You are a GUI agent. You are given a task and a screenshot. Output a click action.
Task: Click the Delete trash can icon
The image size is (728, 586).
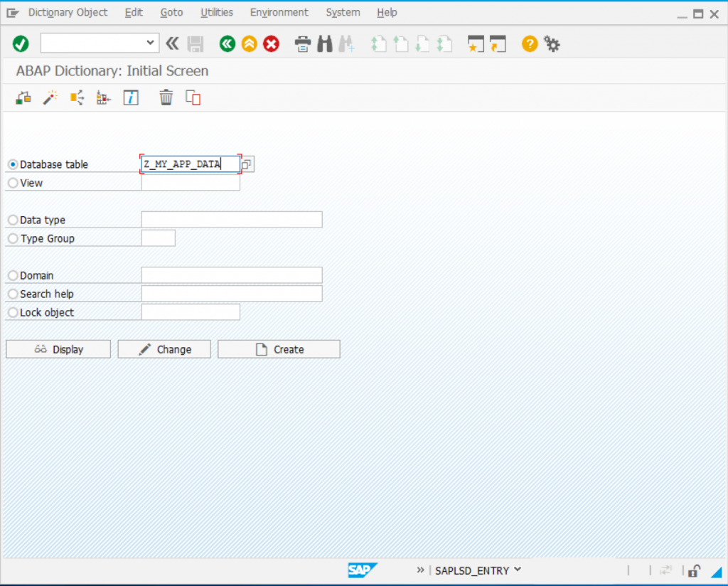[166, 98]
